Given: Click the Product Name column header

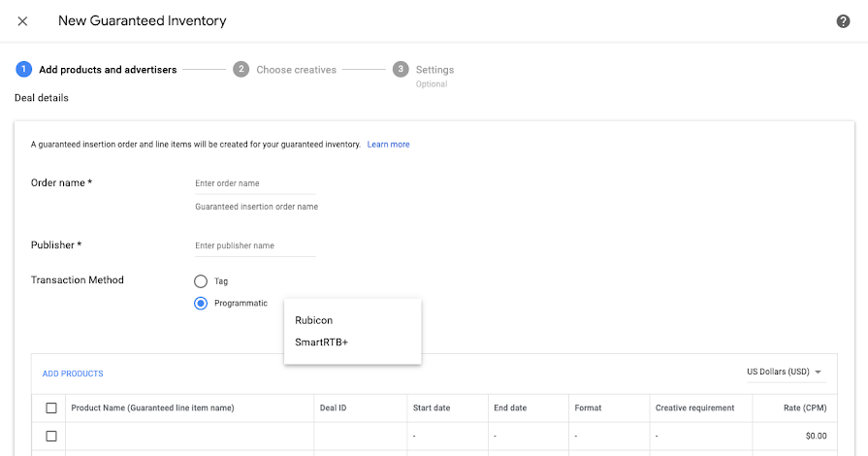Looking at the screenshot, I should tap(152, 407).
